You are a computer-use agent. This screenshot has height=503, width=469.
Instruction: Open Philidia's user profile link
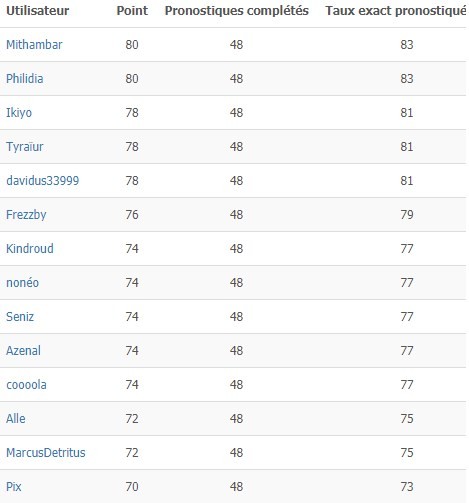(25, 79)
